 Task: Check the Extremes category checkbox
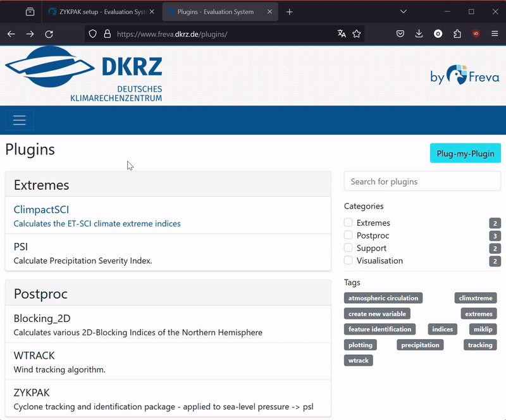click(349, 222)
